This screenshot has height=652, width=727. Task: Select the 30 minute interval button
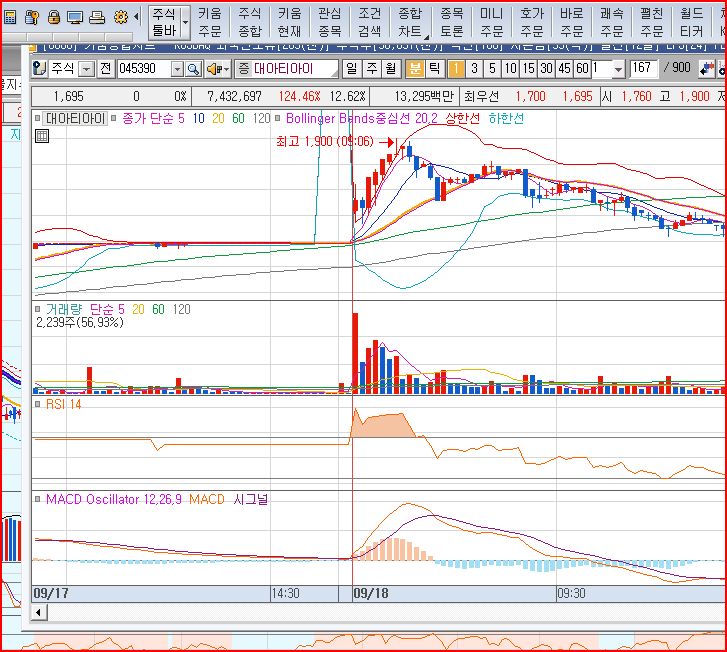(x=547, y=69)
